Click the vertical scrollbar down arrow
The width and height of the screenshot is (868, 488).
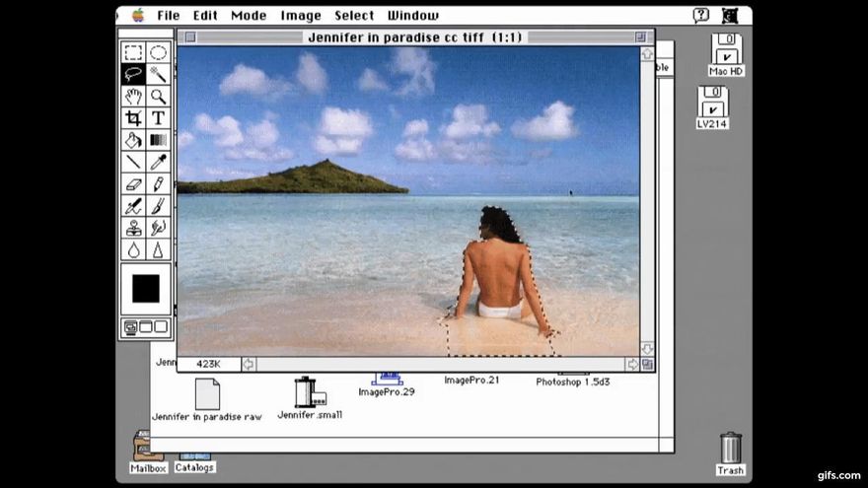point(647,349)
